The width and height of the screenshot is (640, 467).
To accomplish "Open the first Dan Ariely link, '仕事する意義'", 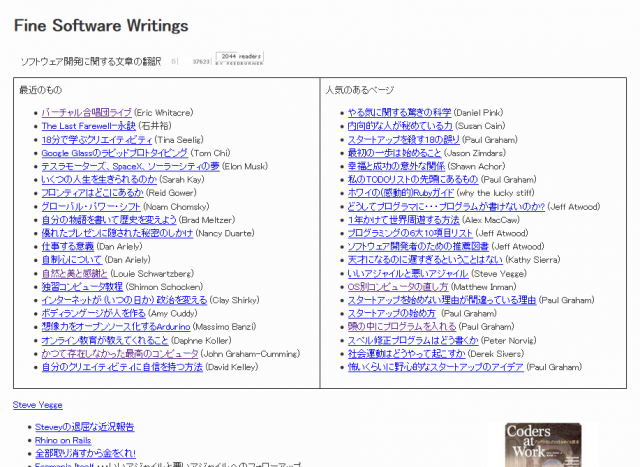I will coord(68,247).
